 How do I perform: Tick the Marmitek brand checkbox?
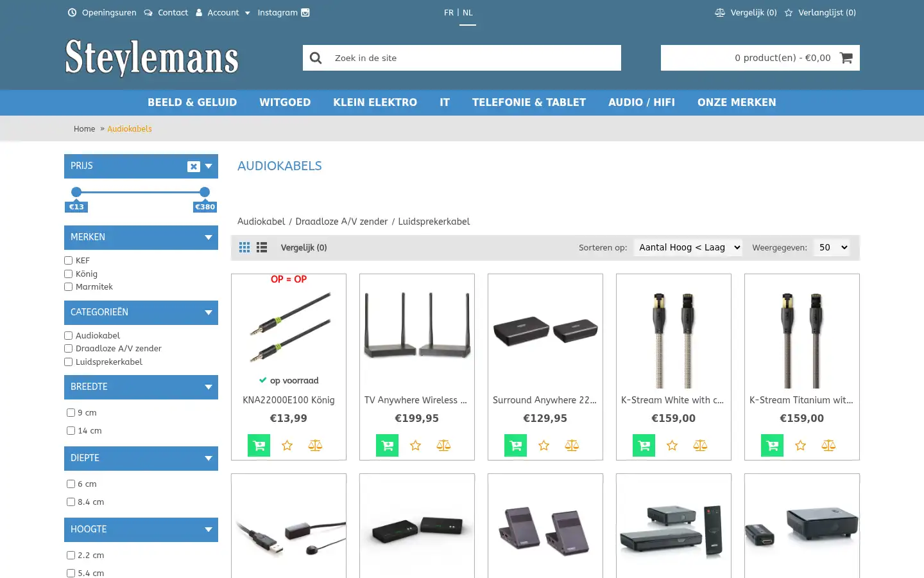[x=68, y=286]
